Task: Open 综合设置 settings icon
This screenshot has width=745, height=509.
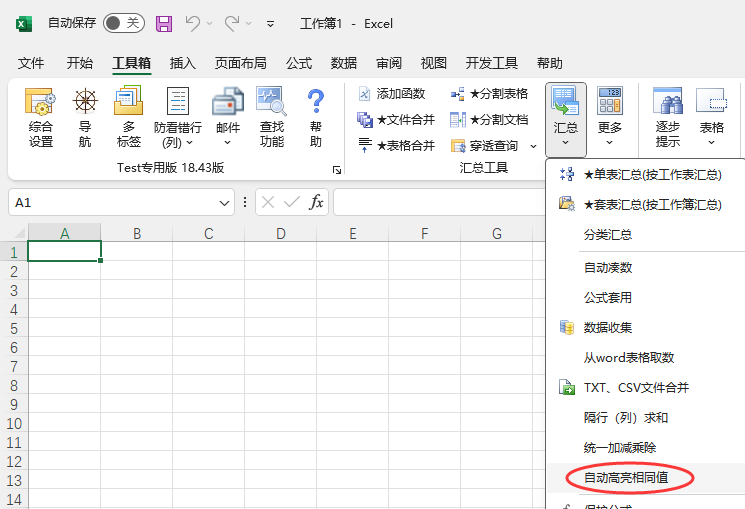Action: coord(41,118)
